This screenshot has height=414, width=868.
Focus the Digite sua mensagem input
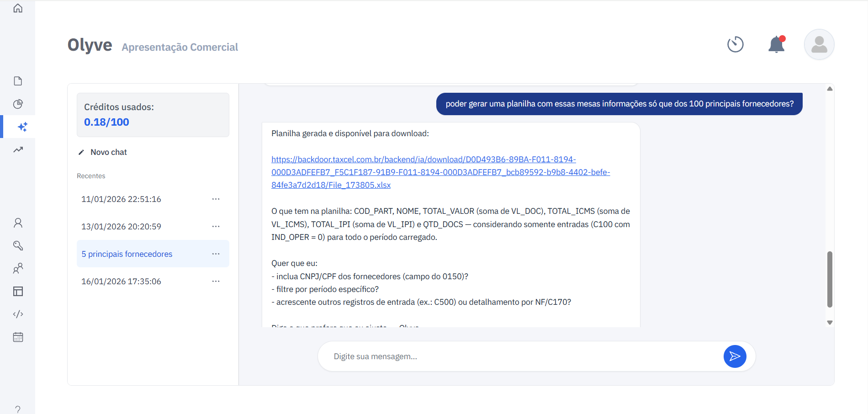coord(521,356)
